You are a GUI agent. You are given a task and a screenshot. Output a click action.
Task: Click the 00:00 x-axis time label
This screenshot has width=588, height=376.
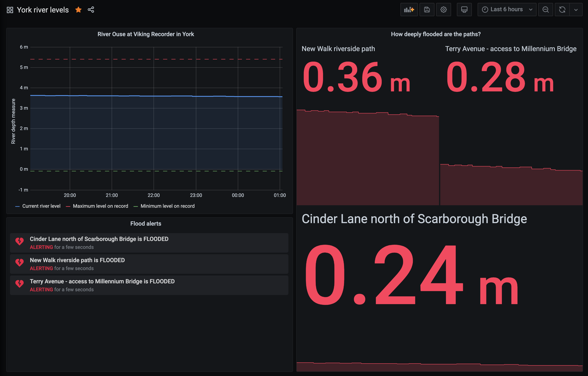coord(238,195)
